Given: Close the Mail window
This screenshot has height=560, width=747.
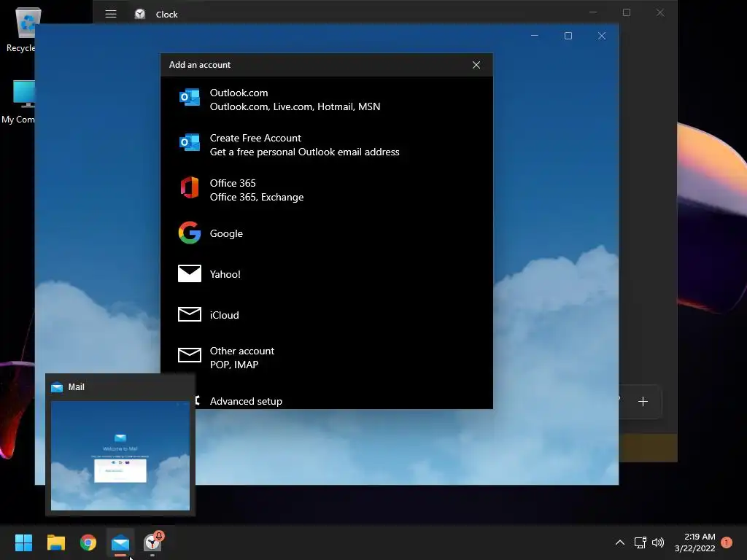Looking at the screenshot, I should tap(602, 36).
